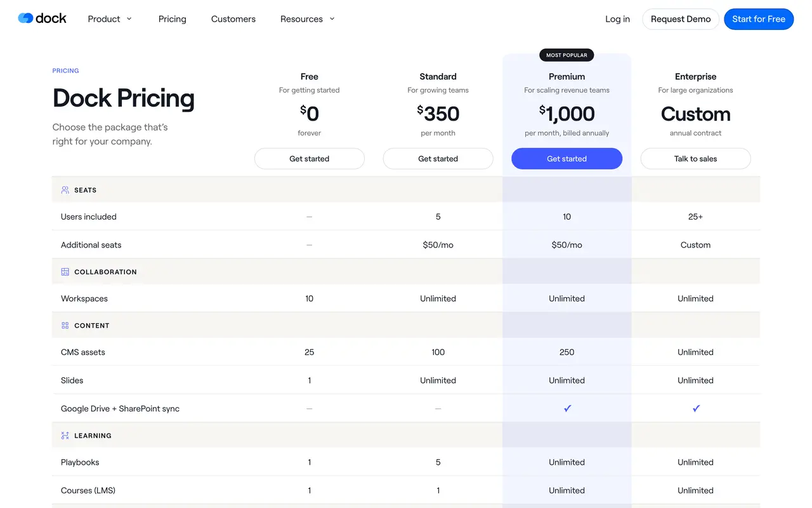This screenshot has width=812, height=508.
Task: Click Premium Courses Unlimited value
Action: (x=567, y=490)
